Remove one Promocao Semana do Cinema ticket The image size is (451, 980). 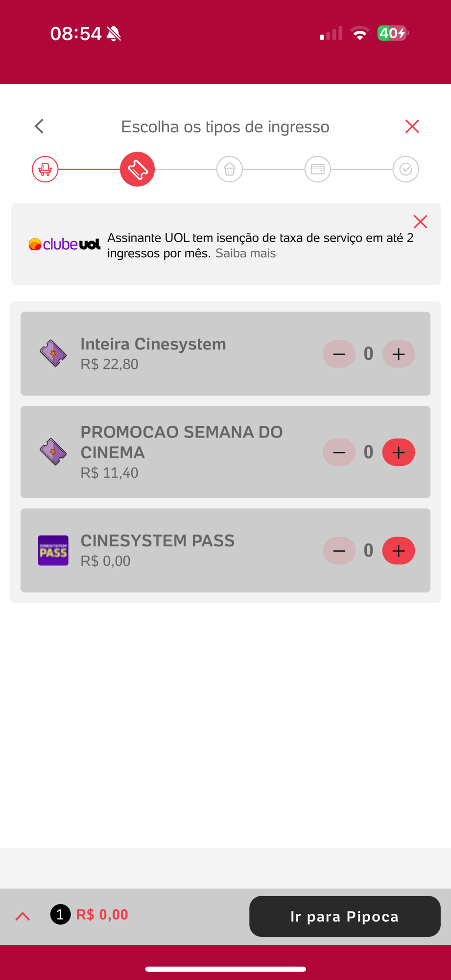[x=339, y=452]
